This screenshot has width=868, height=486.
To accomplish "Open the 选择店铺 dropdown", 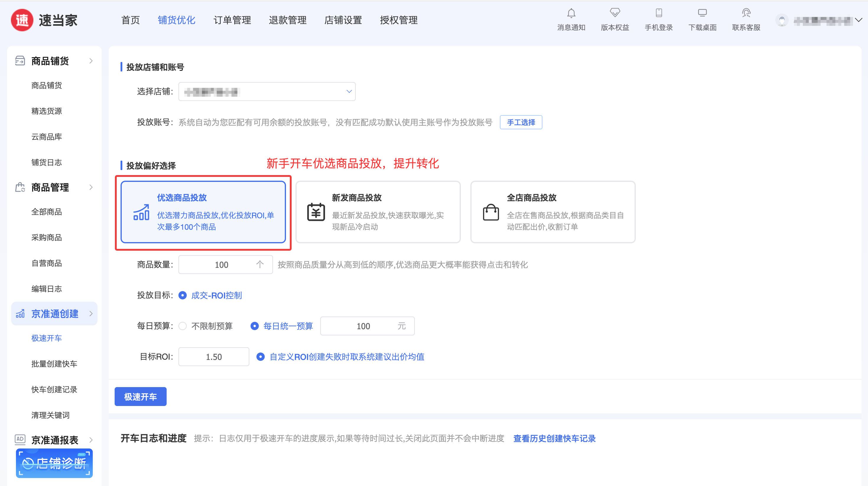I will point(266,92).
